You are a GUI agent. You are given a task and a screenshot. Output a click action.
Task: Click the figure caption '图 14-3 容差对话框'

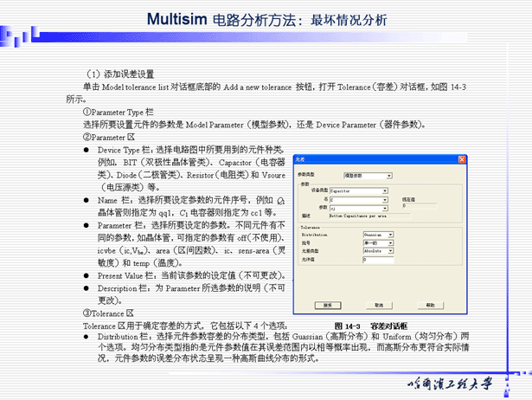point(371,326)
